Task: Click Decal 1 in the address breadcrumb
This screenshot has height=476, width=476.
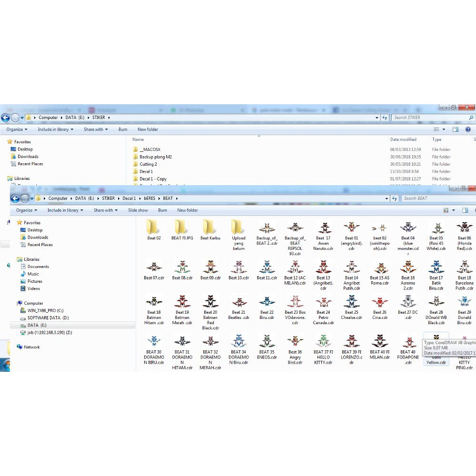Action: (129, 198)
